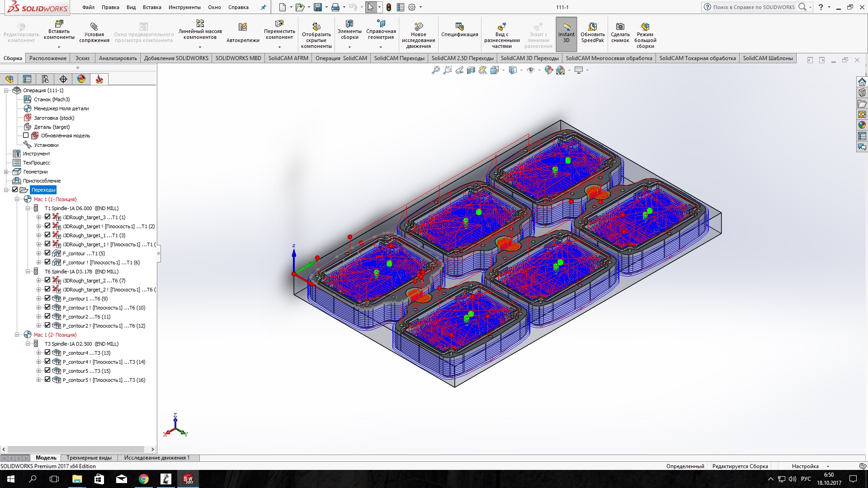Select the SolidCAM Manager panel tab icon

99,80
